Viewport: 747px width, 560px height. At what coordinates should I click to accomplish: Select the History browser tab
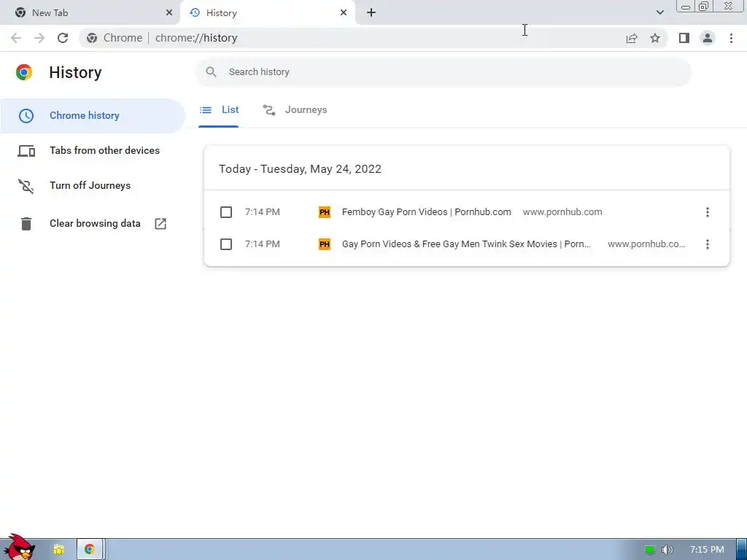pyautogui.click(x=268, y=13)
